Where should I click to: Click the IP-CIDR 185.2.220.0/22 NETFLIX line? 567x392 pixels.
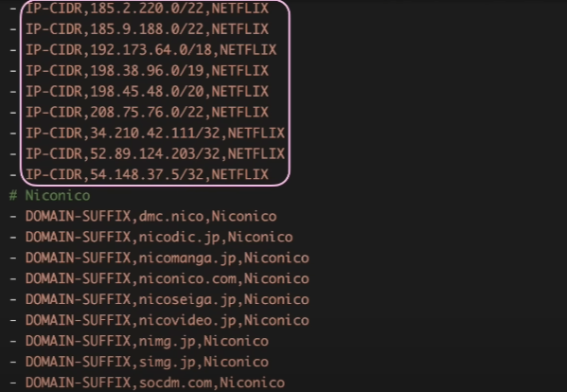tap(147, 9)
